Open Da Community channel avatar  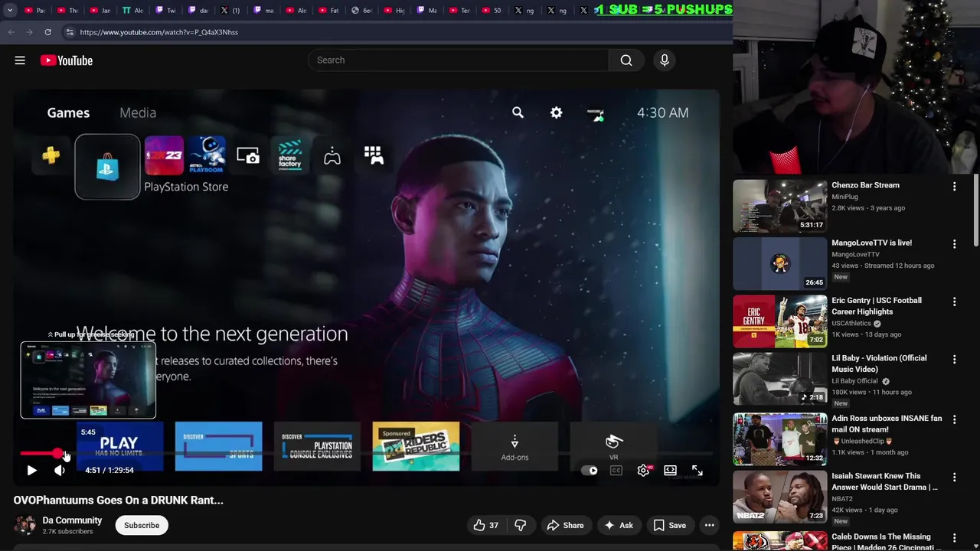(x=24, y=526)
